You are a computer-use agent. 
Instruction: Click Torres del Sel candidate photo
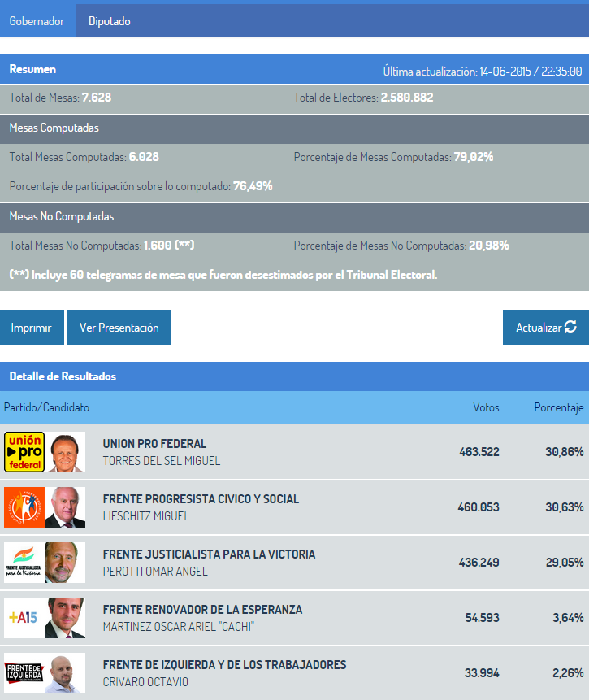coord(65,452)
